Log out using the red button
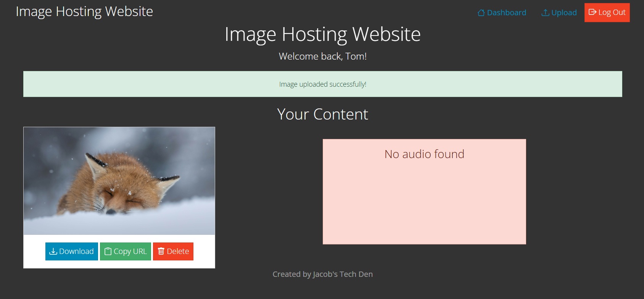 tap(607, 13)
